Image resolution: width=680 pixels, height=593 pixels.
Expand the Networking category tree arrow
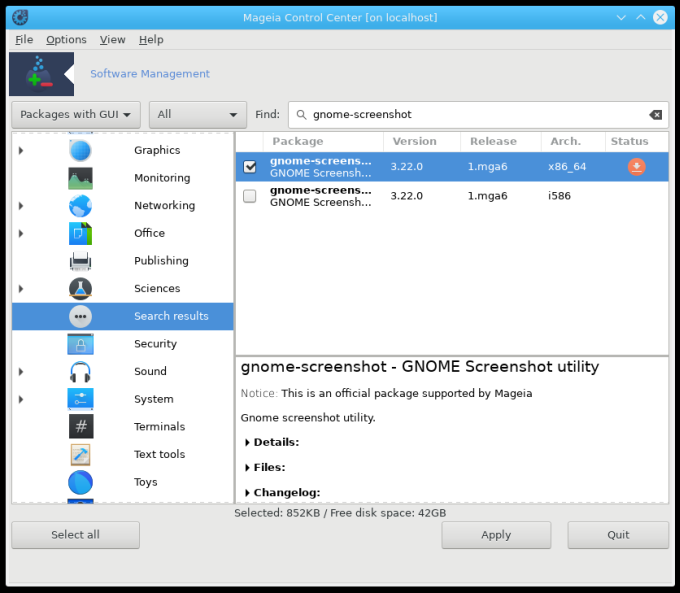click(x=21, y=206)
